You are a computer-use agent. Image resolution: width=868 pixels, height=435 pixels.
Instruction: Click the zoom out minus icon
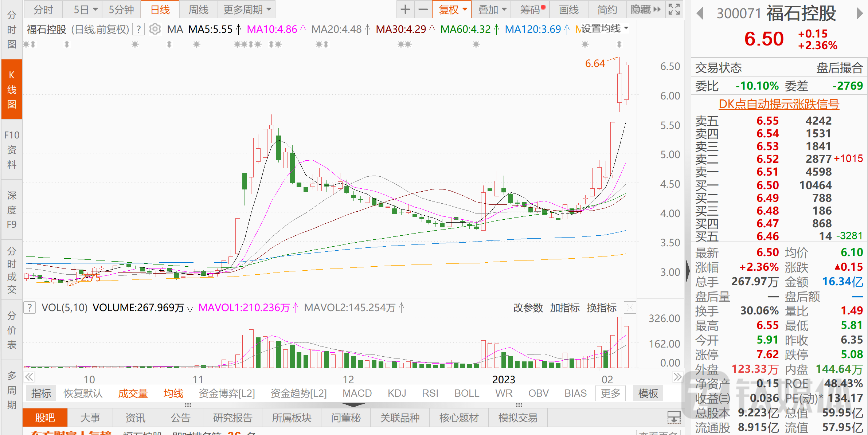423,9
